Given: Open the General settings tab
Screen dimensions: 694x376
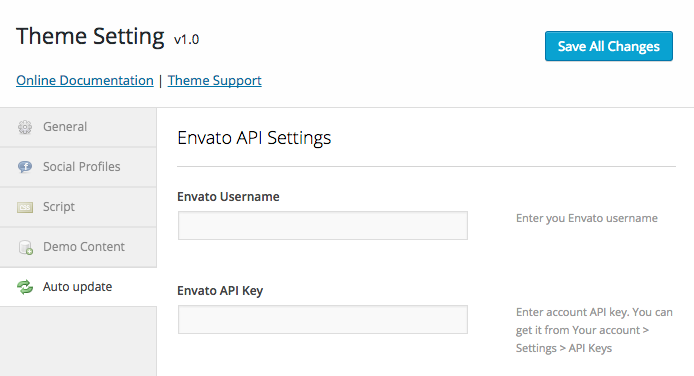Looking at the screenshot, I should [x=78, y=127].
